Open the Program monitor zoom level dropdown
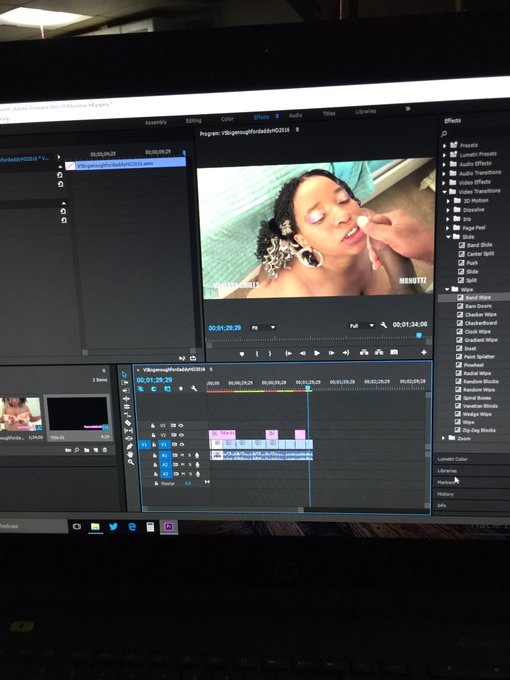 (263, 328)
